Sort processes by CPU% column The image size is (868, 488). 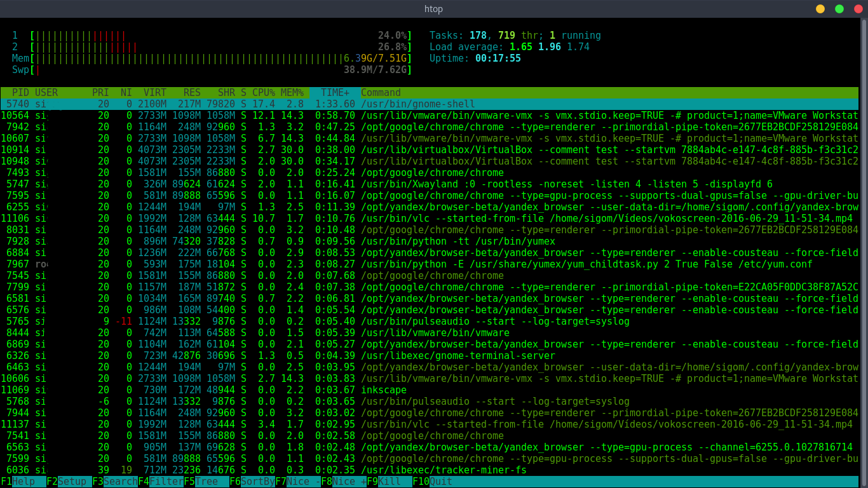pyautogui.click(x=265, y=92)
